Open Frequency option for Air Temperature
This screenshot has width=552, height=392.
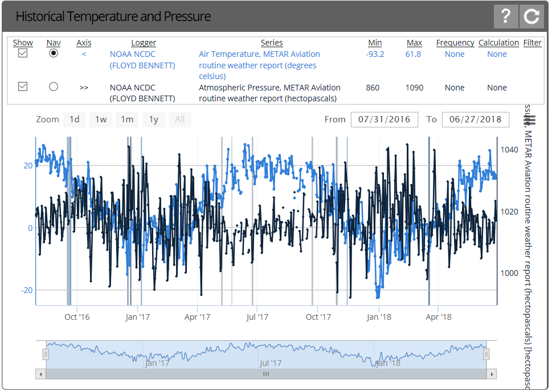pos(455,54)
